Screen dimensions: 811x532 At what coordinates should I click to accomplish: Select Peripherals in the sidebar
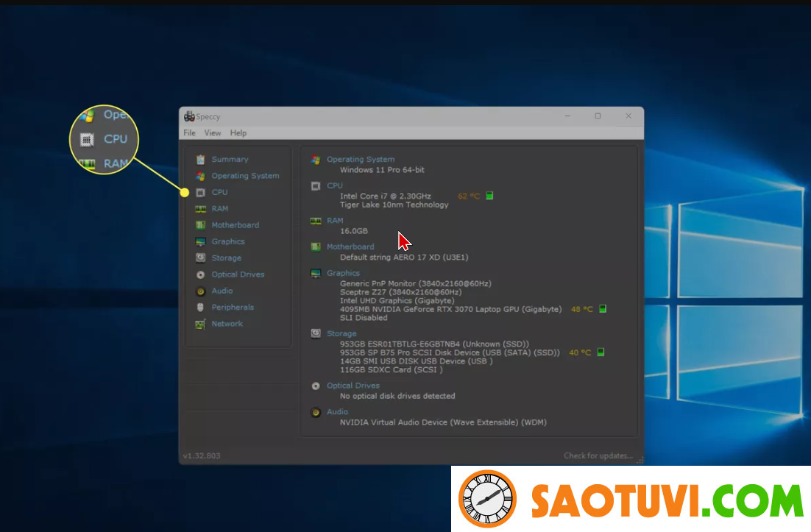coord(233,307)
